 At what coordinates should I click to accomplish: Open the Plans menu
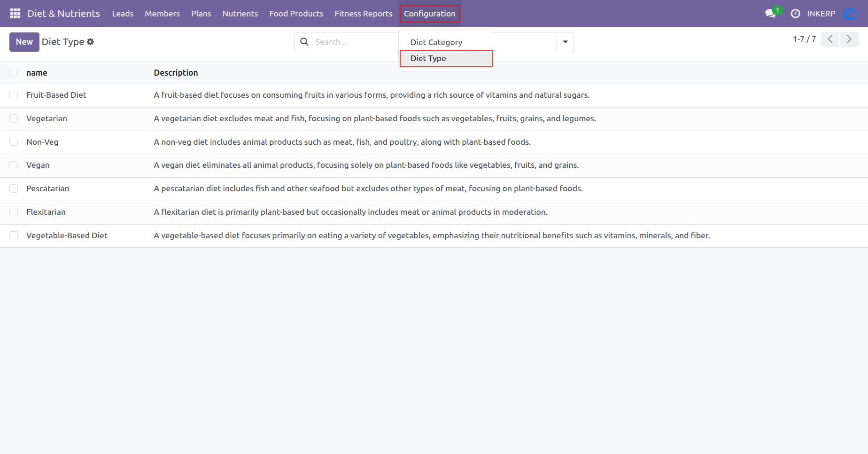tap(201, 14)
